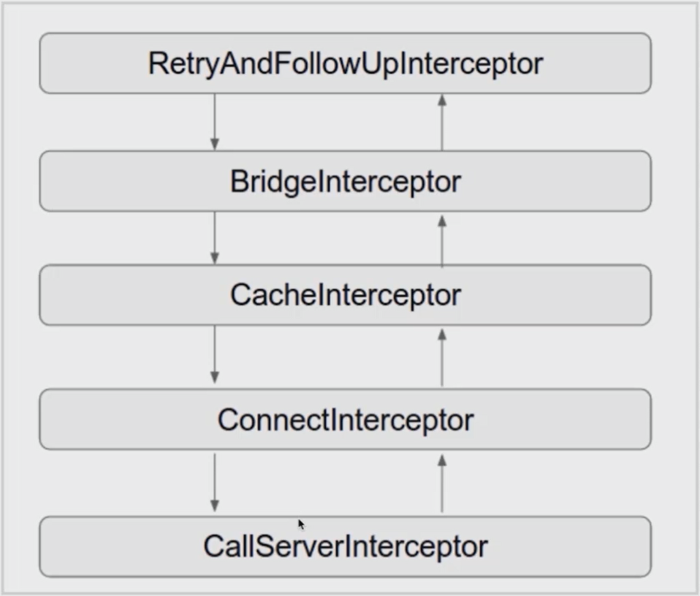Click the CacheInterceptor text label
Screen dimensions: 700x596
345,295
